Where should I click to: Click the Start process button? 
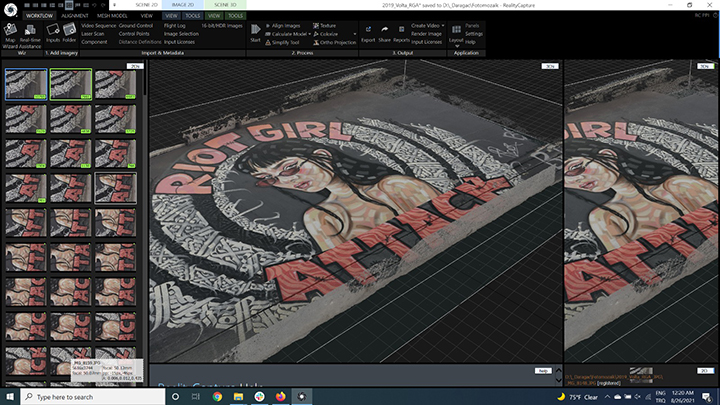pos(255,33)
